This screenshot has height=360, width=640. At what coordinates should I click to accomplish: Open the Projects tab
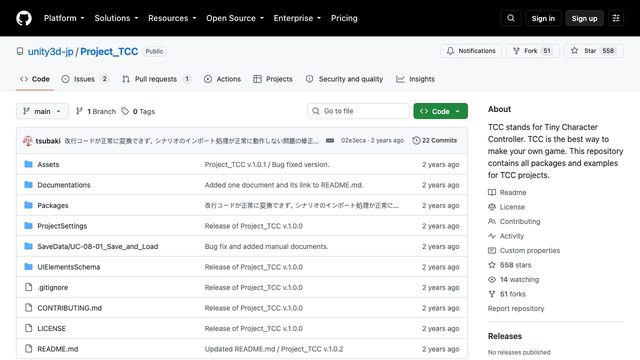[x=273, y=79]
